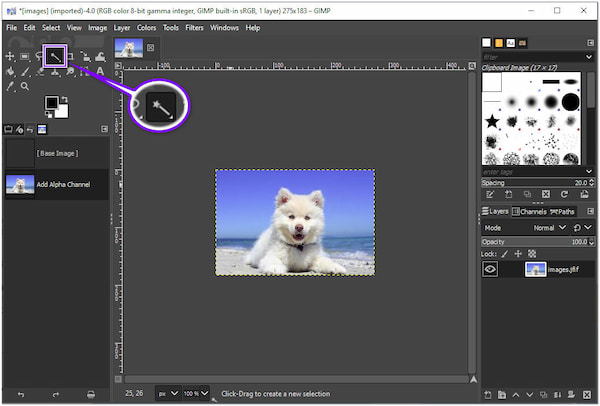The width and height of the screenshot is (600, 406).
Task: Open the brushes dock configuration menu
Action: coord(590,43)
